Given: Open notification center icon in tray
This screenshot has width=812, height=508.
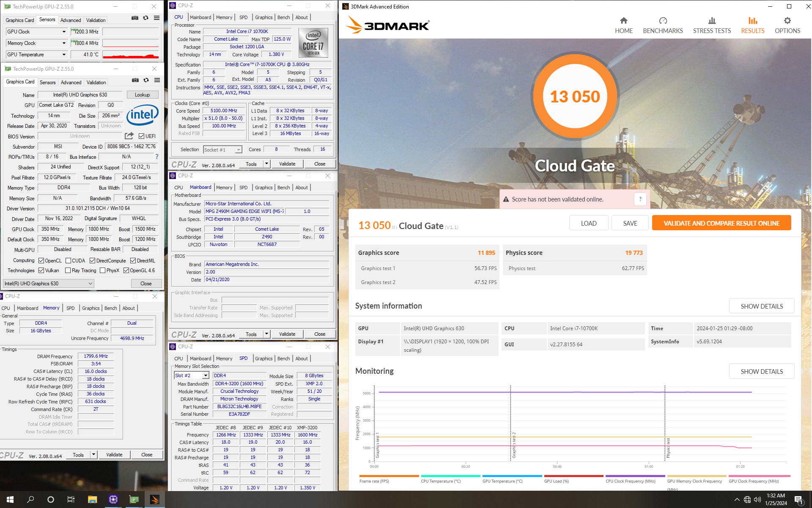Looking at the screenshot, I should point(798,500).
